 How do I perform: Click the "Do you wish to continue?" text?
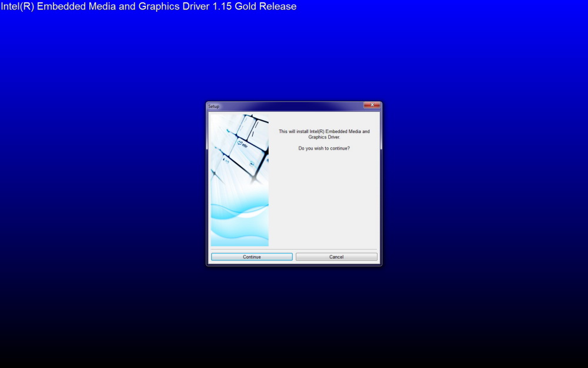324,148
